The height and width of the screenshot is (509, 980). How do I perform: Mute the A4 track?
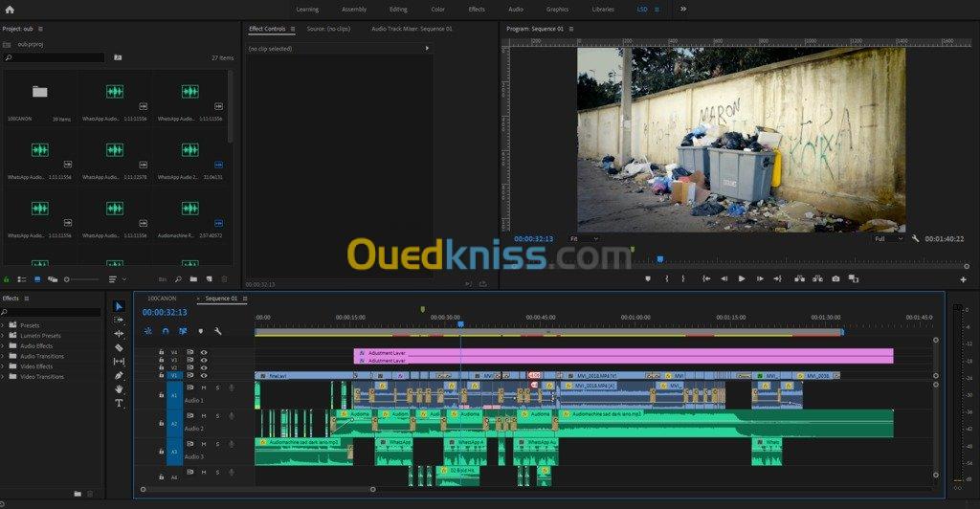pyautogui.click(x=204, y=472)
